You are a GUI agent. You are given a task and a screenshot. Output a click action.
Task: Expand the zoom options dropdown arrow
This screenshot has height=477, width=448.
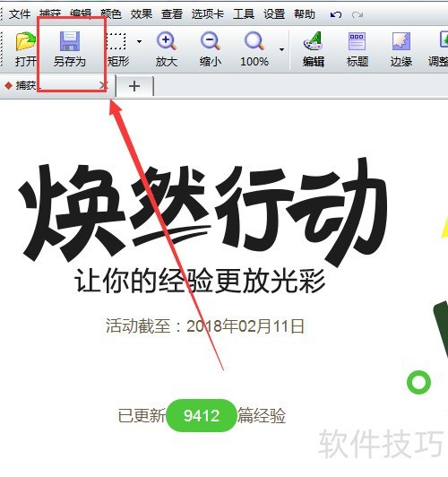tap(281, 49)
